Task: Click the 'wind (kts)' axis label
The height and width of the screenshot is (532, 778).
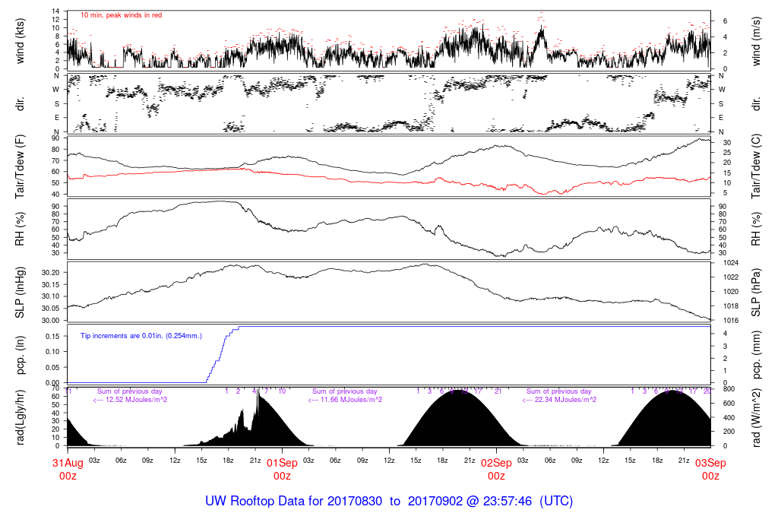Action: (x=20, y=40)
